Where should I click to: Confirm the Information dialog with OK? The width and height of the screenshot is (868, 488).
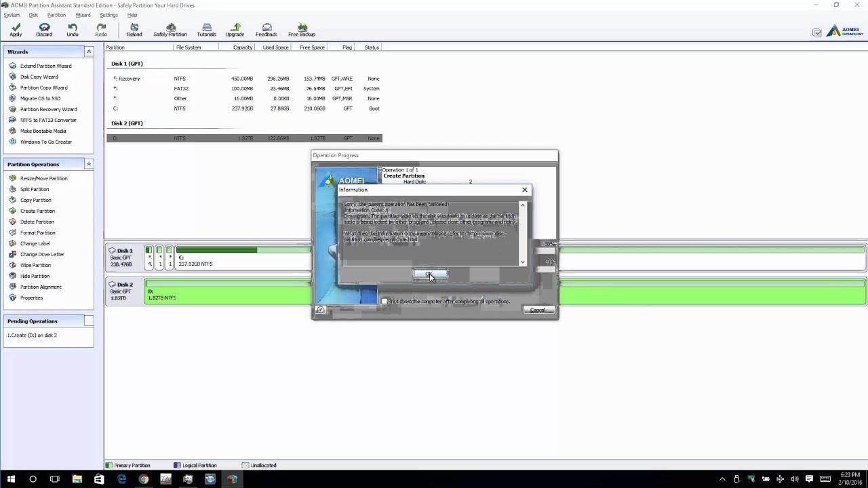pyautogui.click(x=430, y=274)
